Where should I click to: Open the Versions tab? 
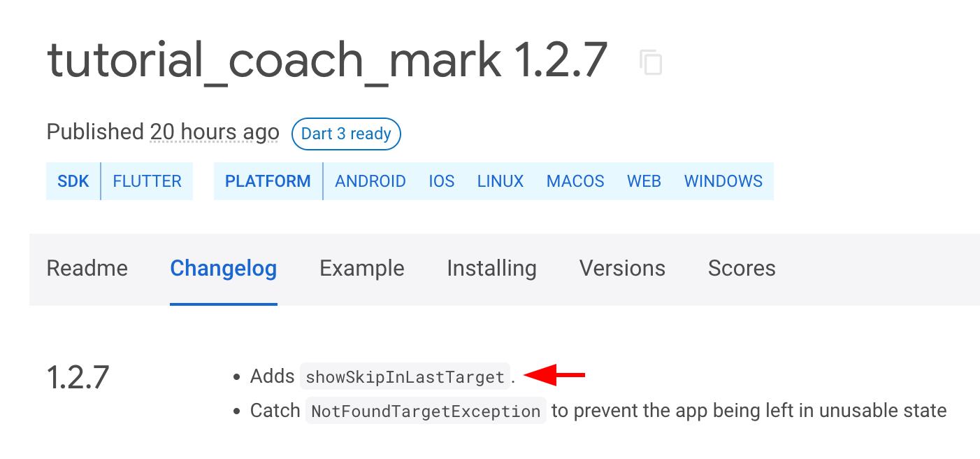[x=621, y=268]
